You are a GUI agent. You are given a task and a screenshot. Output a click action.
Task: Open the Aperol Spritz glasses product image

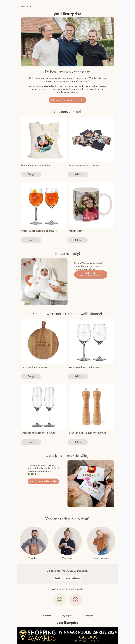(x=43, y=205)
